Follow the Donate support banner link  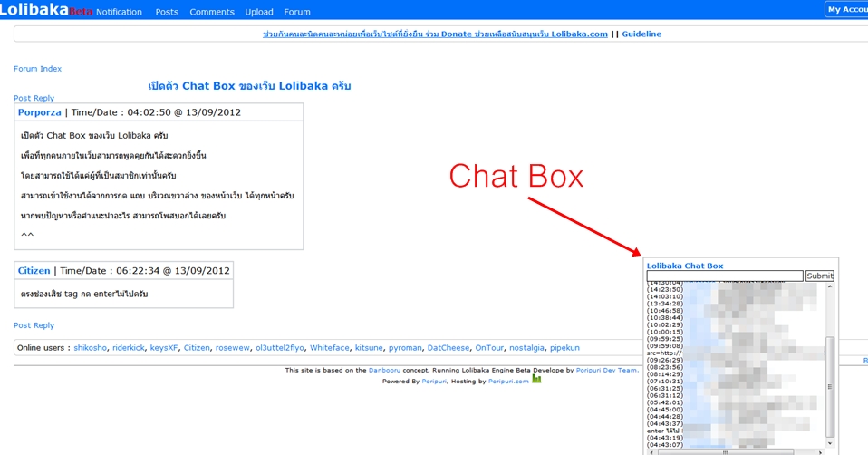[435, 34]
